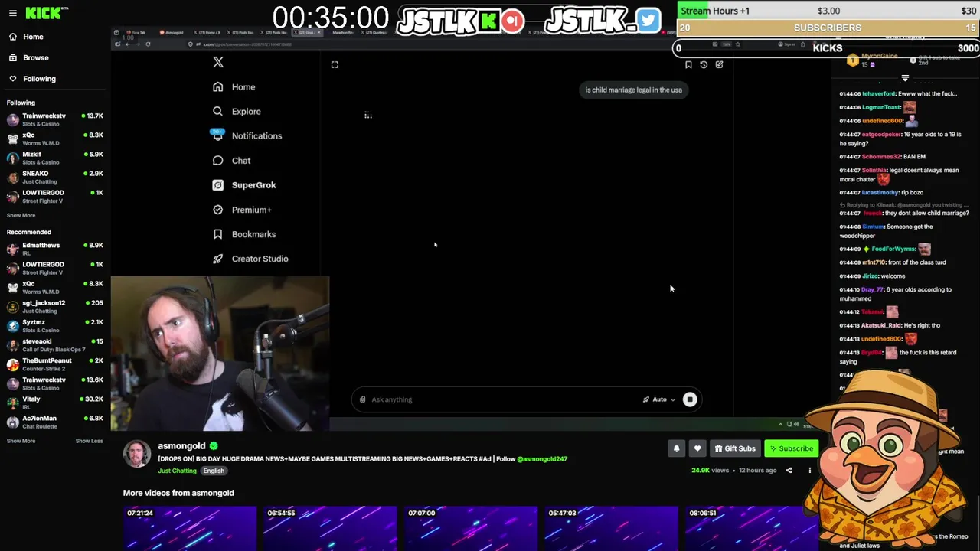This screenshot has width=980, height=551.
Task: Click the Twitter bird icon in overlay
Action: 648,21
